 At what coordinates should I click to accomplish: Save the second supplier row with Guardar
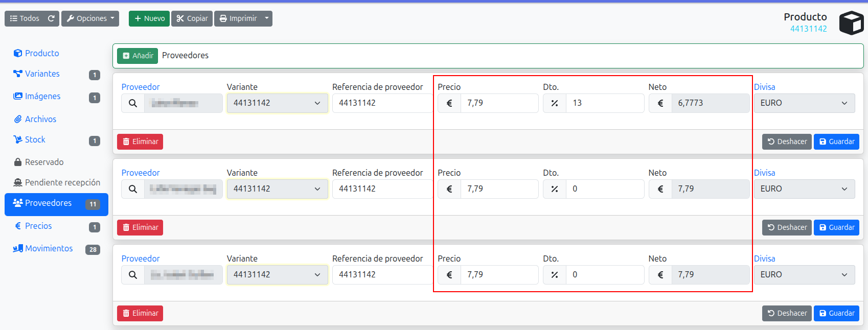click(x=836, y=227)
